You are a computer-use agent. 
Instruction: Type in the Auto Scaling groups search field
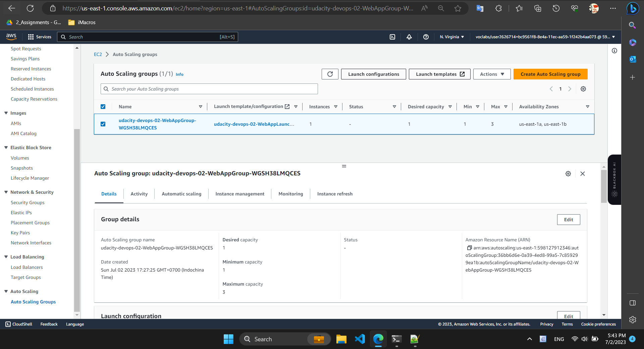click(x=209, y=89)
